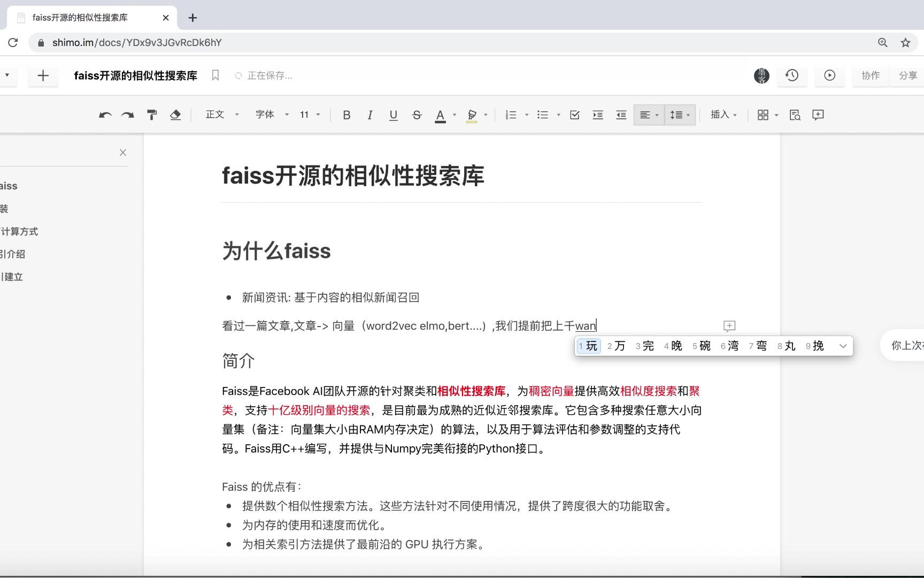Click the browser address bar URL
The width and height of the screenshot is (924, 578).
pos(137,43)
